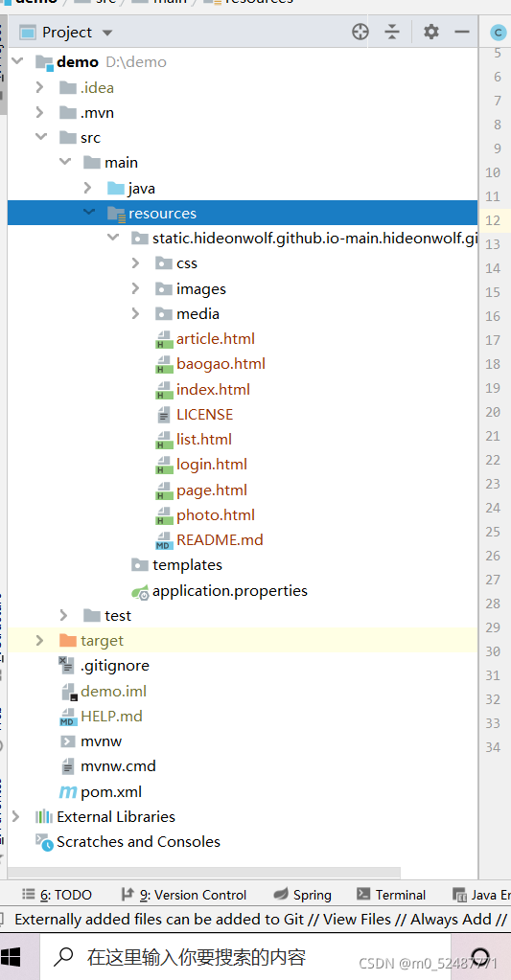Select index.html file icon
This screenshot has height=980, width=511.
(x=164, y=390)
